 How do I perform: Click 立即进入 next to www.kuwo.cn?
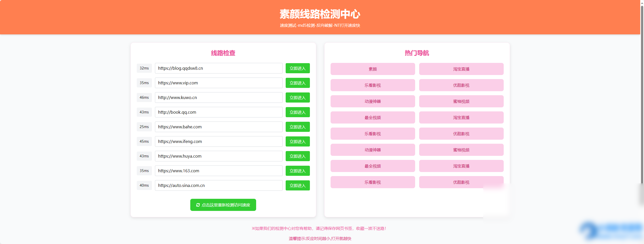[298, 97]
